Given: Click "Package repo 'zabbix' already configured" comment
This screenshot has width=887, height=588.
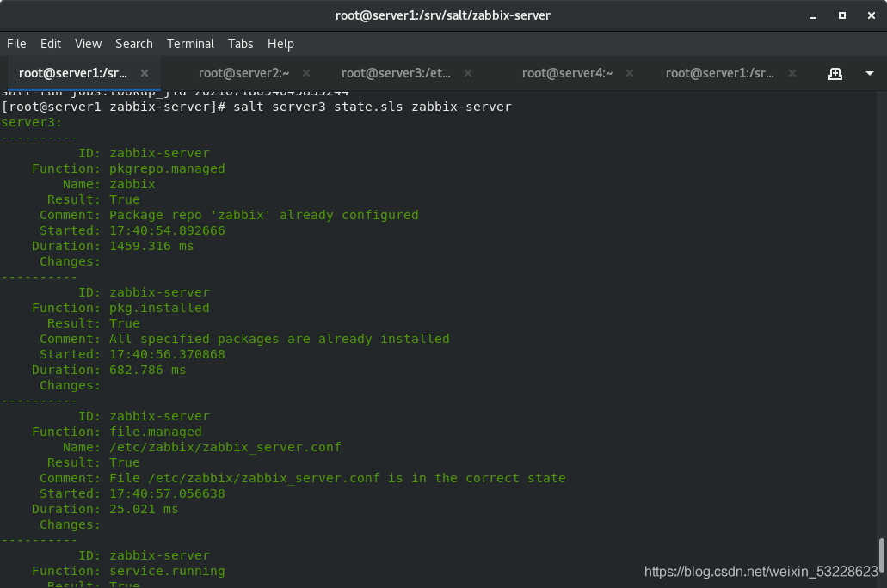Looking at the screenshot, I should 263,215.
